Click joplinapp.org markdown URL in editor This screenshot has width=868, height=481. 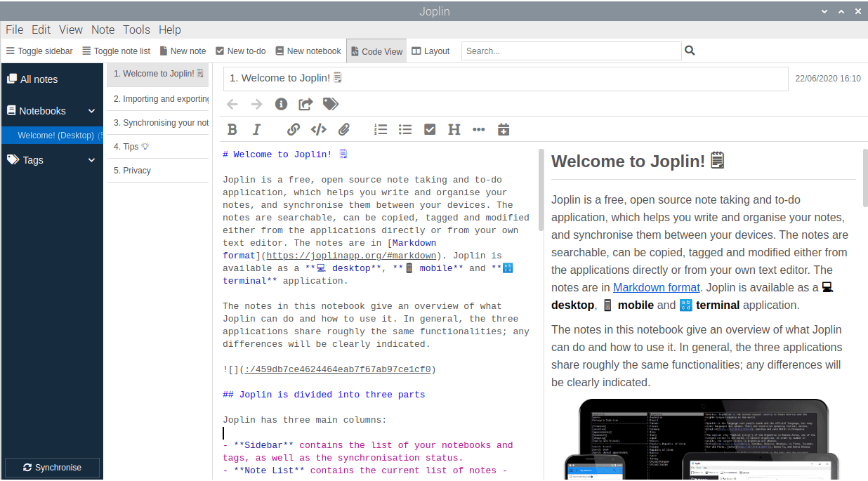click(x=351, y=256)
